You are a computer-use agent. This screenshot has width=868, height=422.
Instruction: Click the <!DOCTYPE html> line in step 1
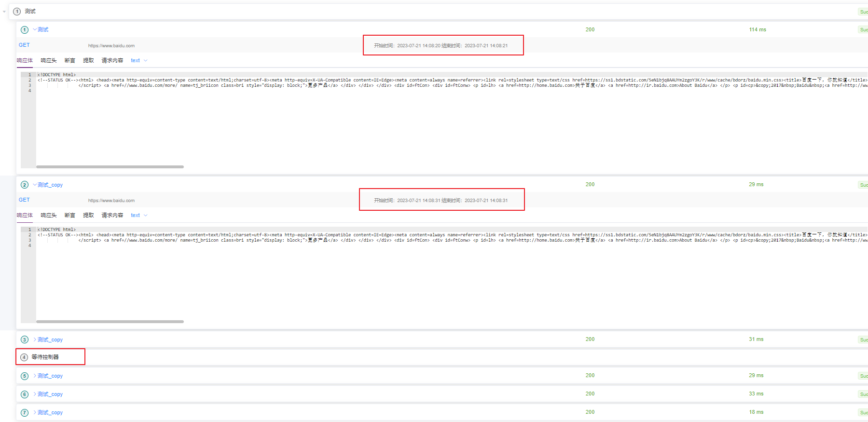click(x=57, y=75)
